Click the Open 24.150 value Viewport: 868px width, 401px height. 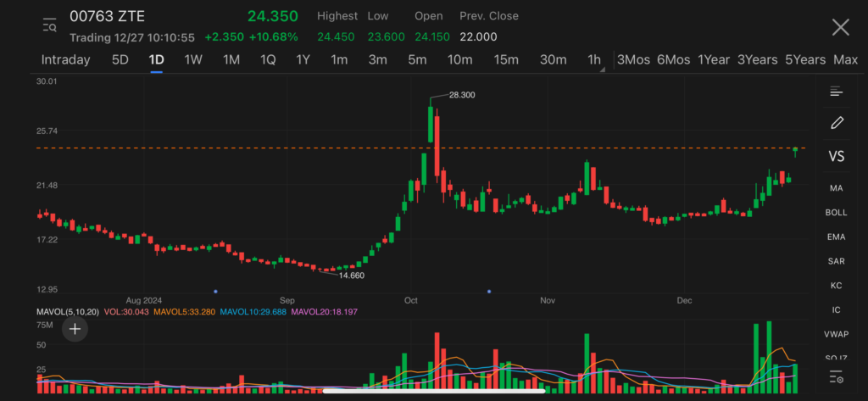(x=433, y=37)
